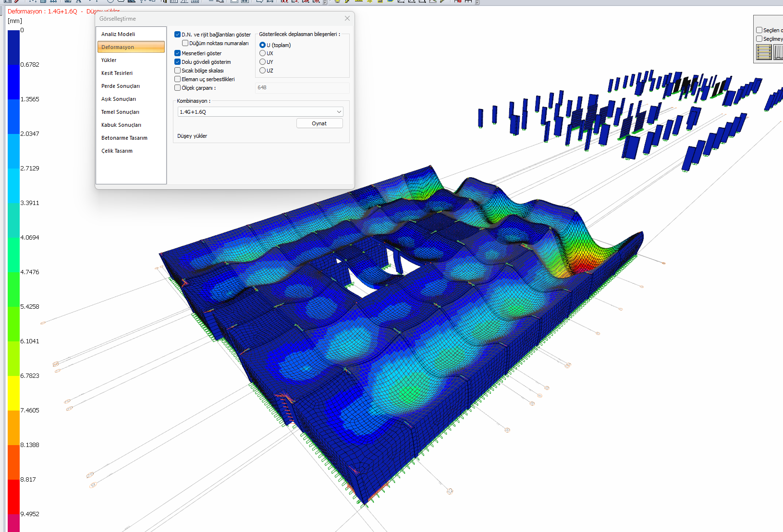The image size is (783, 532).
Task: Enable the Ölçek çarpanı checkbox
Action: pos(177,88)
